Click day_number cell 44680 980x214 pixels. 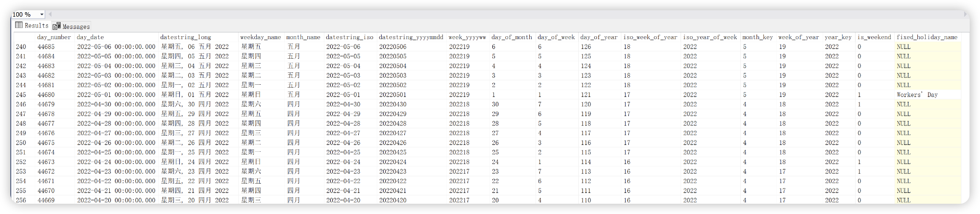tap(54, 95)
